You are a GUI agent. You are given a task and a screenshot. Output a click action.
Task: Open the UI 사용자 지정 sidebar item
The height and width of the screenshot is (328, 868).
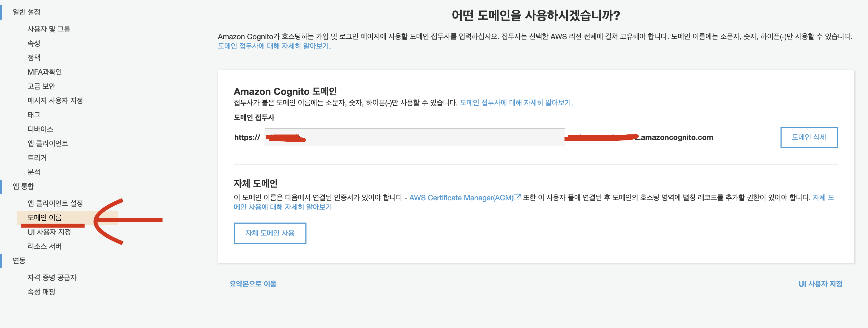tap(49, 232)
